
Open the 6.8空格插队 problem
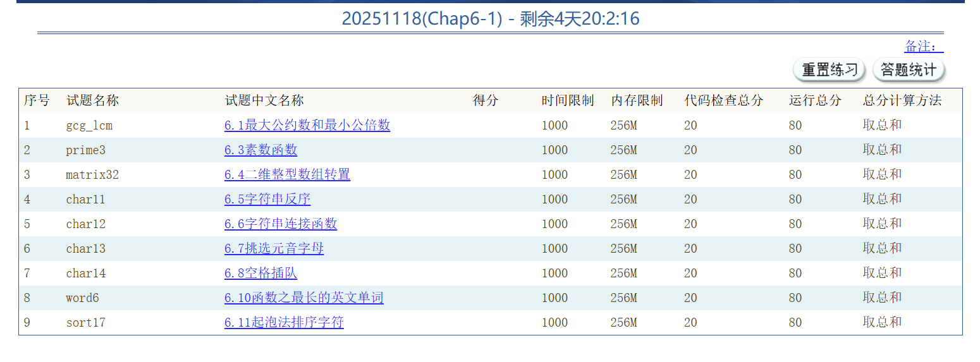[x=260, y=273]
